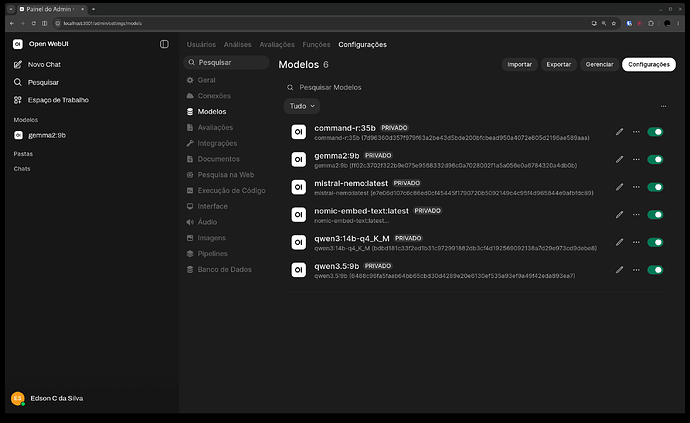Edit mistral-nemo:latest using its pencil icon
Image resolution: width=690 pixels, height=423 pixels.
(x=620, y=187)
